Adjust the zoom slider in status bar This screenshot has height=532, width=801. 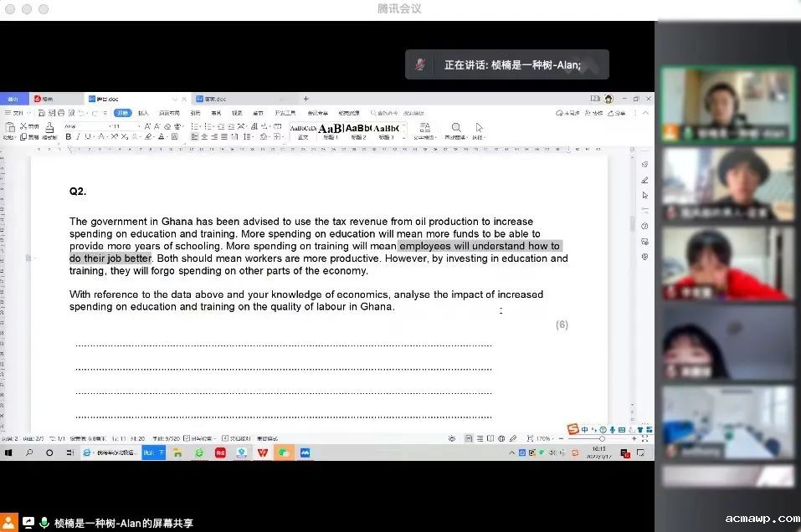pyautogui.click(x=602, y=438)
